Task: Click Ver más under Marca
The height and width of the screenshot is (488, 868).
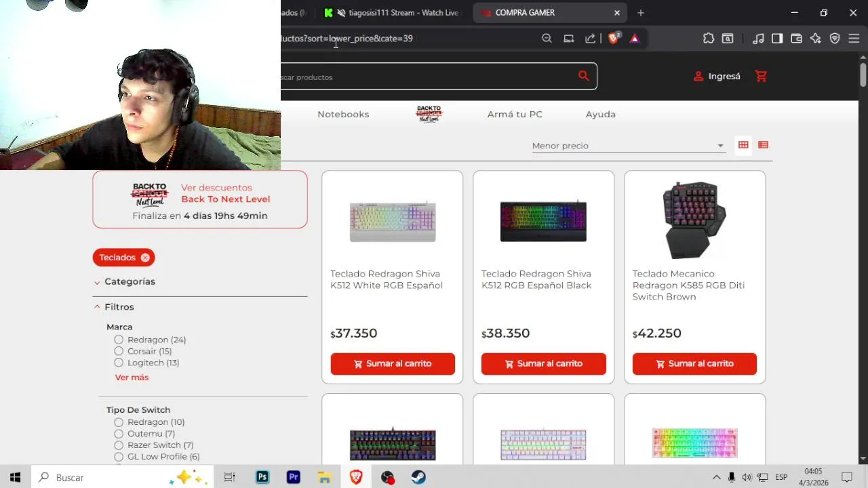Action: [132, 378]
